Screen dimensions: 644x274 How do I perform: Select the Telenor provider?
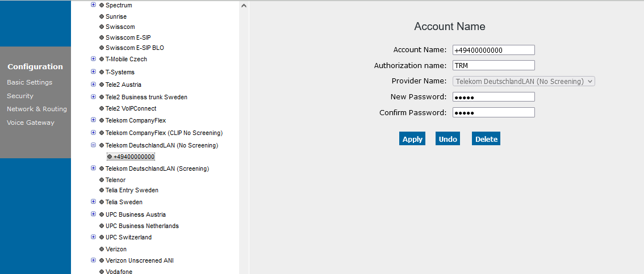tap(115, 180)
